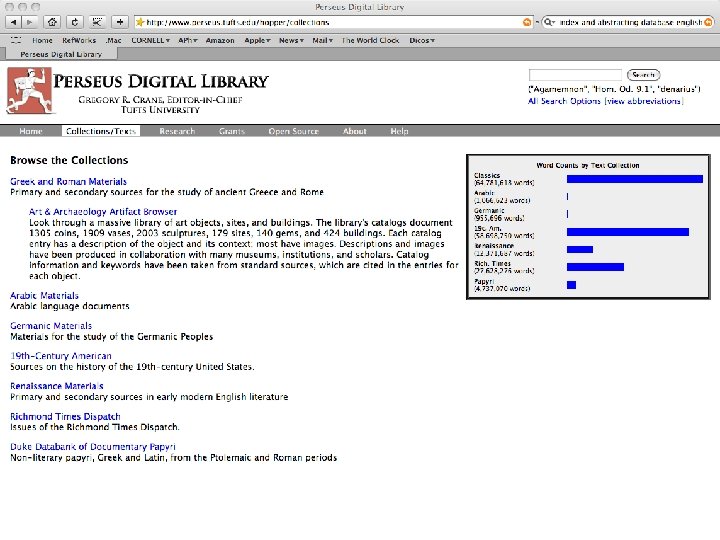This screenshot has height=540, width=720.
Task: Select the Perseus Digital Library browser tab
Action: pos(61,54)
